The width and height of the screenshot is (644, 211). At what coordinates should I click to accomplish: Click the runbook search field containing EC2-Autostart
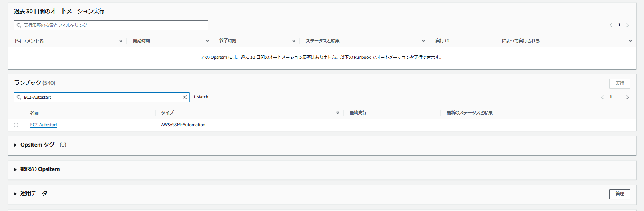coord(102,97)
